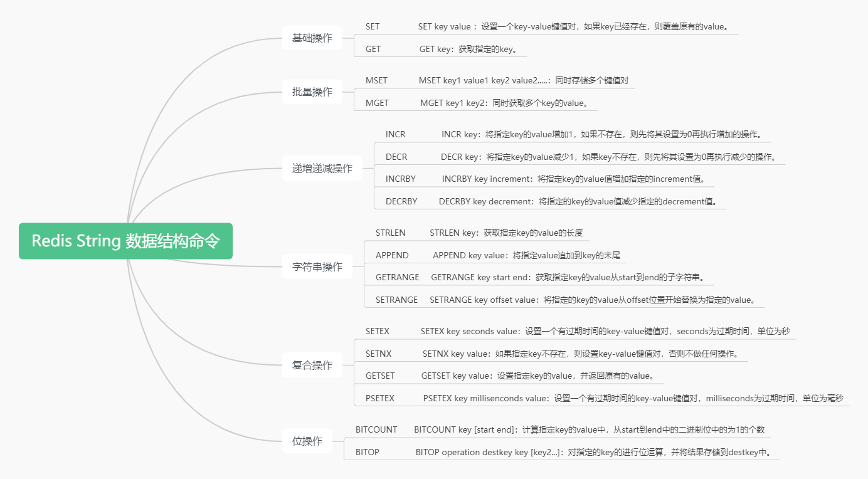
Task: Click the 批量操作 branch node
Action: [312, 92]
